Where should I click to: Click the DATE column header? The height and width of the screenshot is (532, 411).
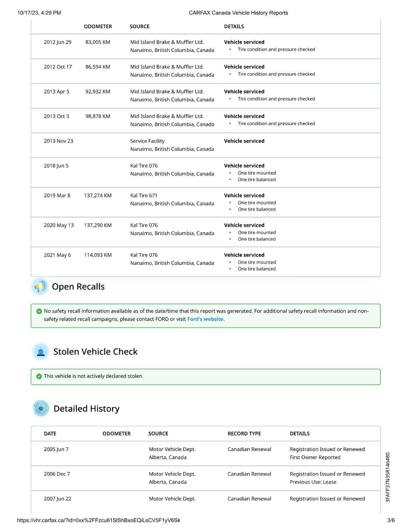[50, 434]
